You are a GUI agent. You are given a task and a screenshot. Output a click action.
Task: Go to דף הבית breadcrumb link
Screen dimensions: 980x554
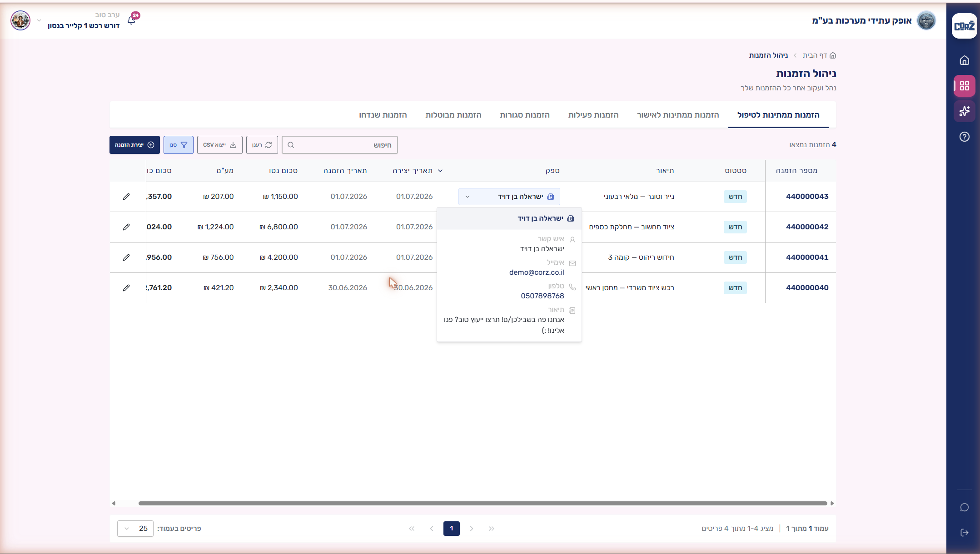pyautogui.click(x=815, y=55)
